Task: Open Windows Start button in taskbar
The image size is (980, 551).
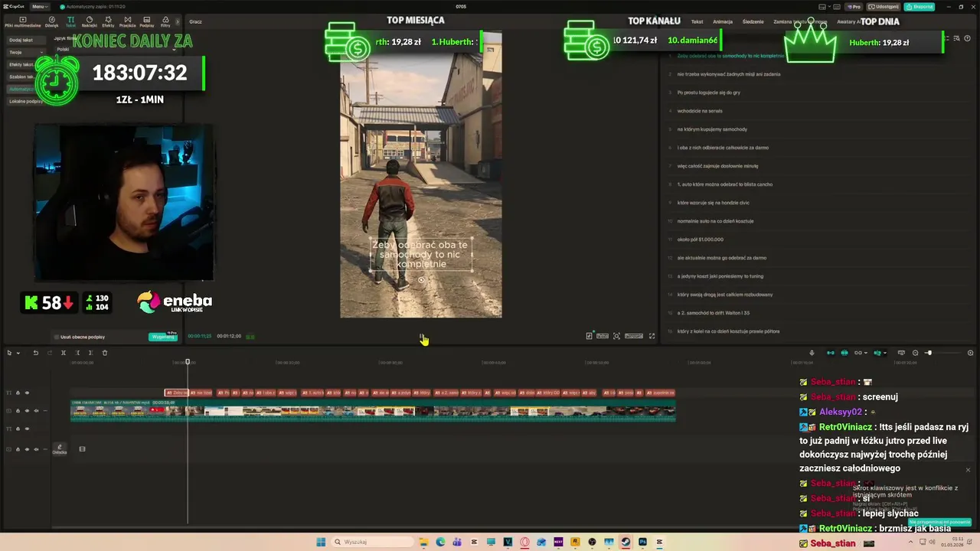Action: click(x=321, y=542)
